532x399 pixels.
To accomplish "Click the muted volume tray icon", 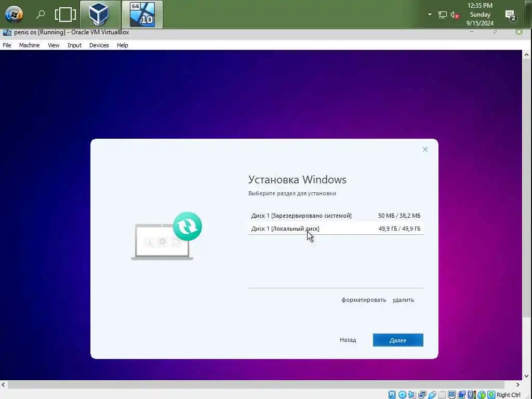I will 455,15.
